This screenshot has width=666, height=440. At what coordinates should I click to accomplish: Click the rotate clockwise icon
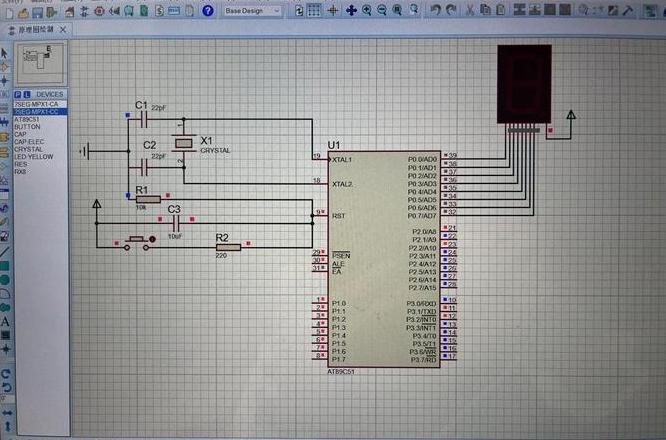coord(6,374)
